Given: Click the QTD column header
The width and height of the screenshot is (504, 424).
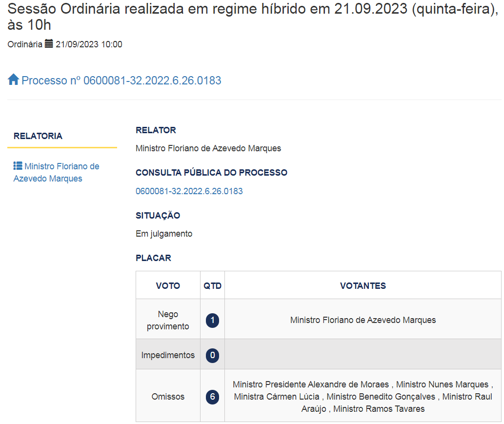Looking at the screenshot, I should 212,286.
